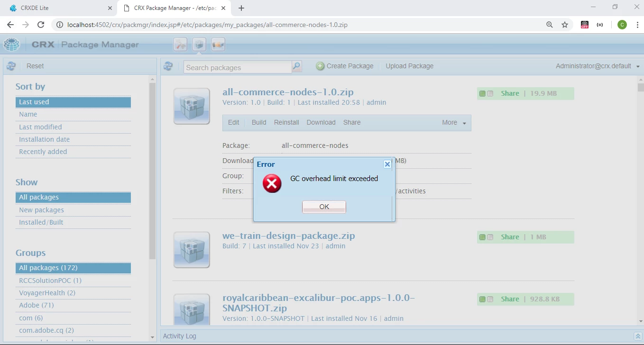Click Download in package toolbar
This screenshot has height=345, width=644.
(x=321, y=122)
